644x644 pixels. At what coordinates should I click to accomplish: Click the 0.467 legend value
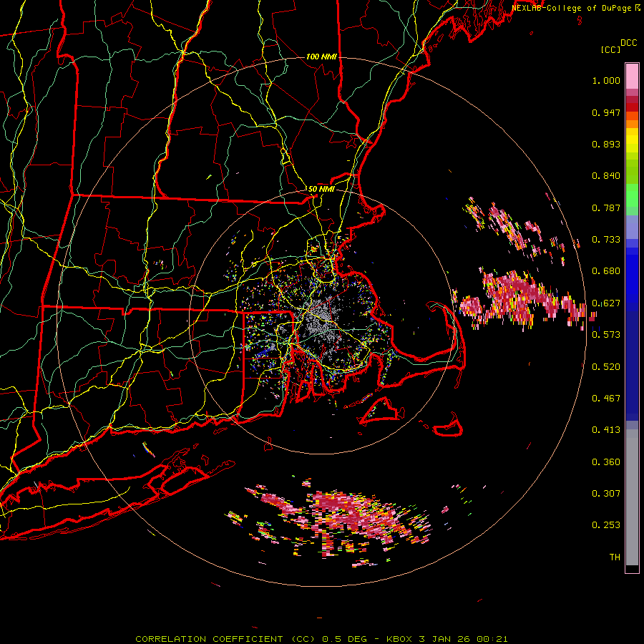(x=606, y=399)
